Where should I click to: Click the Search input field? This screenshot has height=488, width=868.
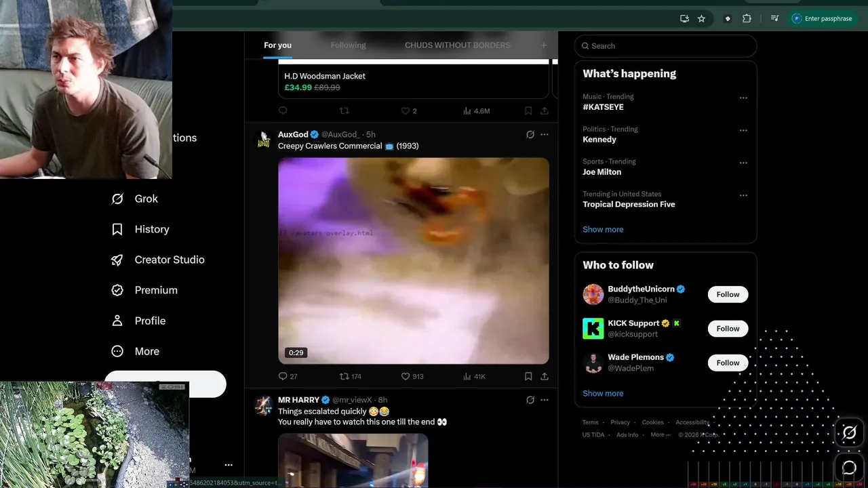[x=665, y=46]
